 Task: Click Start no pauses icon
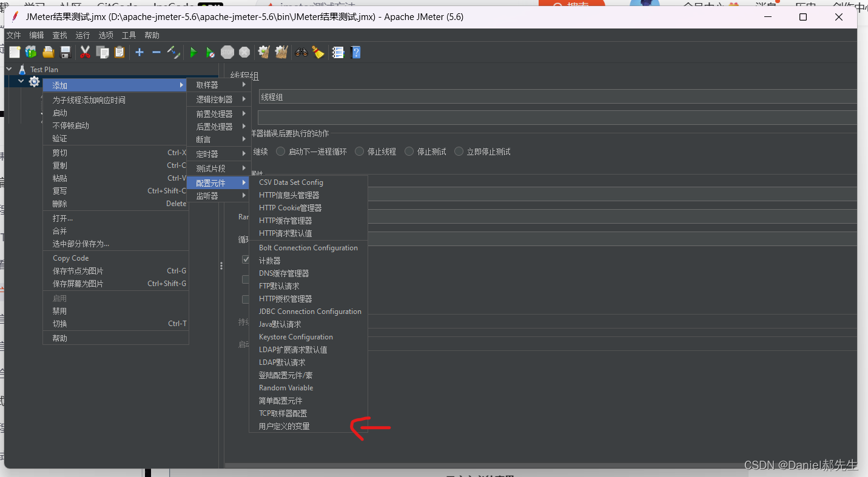[x=210, y=53]
